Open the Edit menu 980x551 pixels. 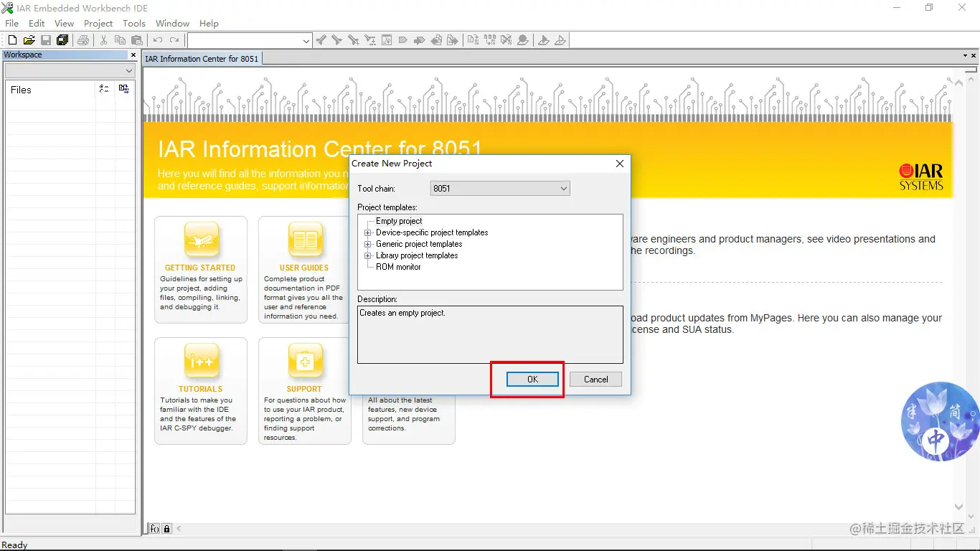37,23
